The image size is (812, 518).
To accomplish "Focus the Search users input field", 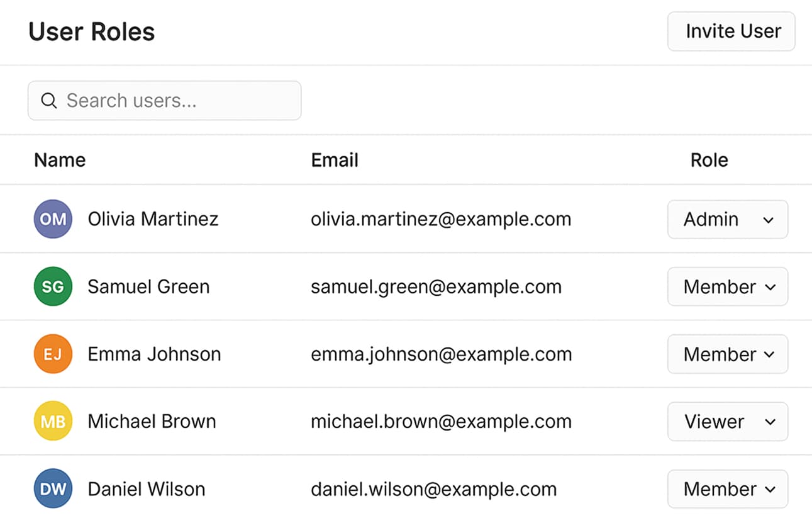I will click(176, 101).
